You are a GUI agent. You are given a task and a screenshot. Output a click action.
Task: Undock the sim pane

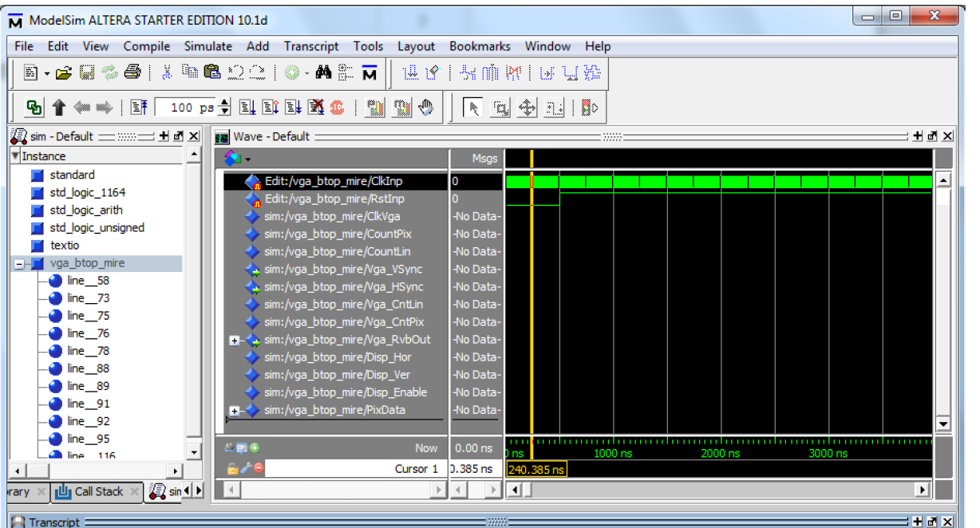point(179,136)
